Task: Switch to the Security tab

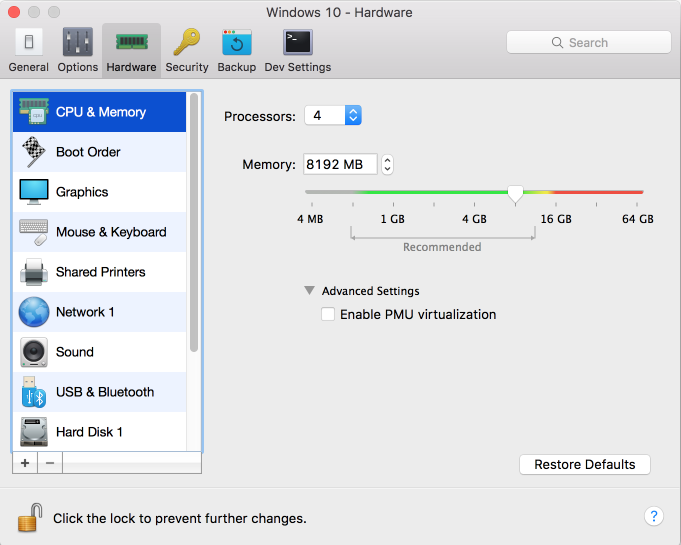Action: (187, 51)
